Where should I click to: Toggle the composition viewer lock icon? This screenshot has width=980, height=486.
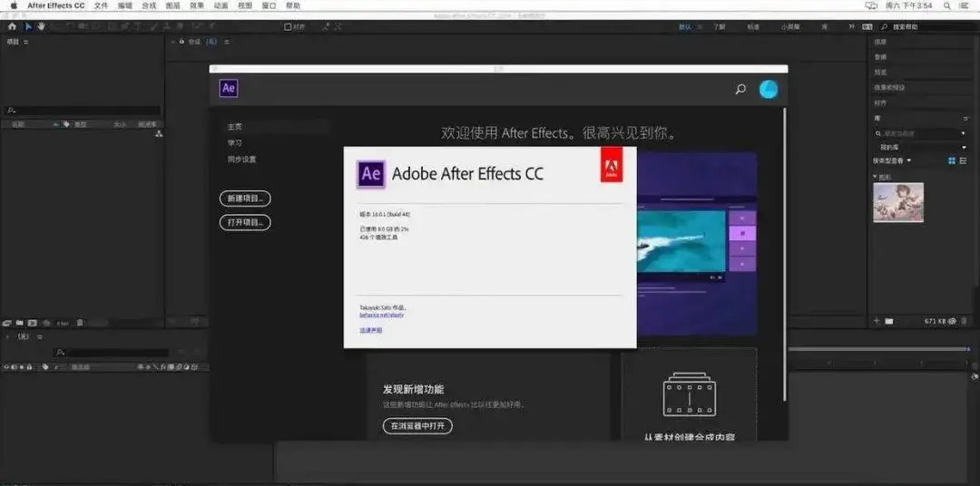(x=181, y=41)
